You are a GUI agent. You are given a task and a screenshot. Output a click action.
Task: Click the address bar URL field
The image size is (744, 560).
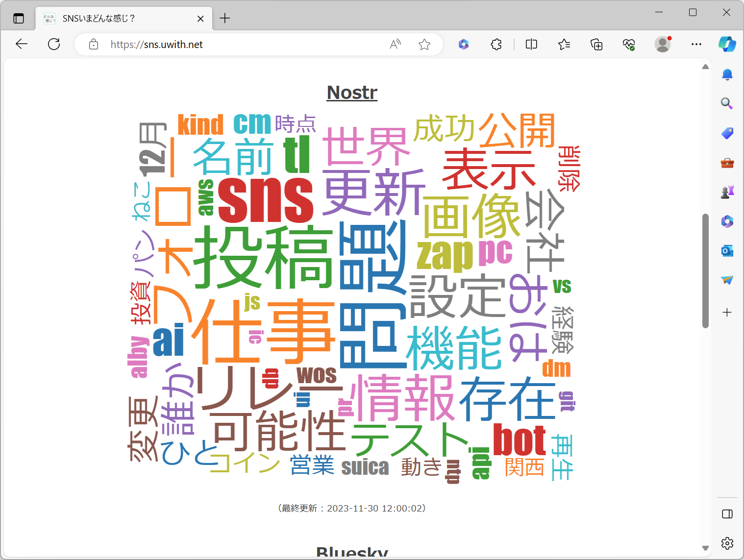pyautogui.click(x=157, y=44)
